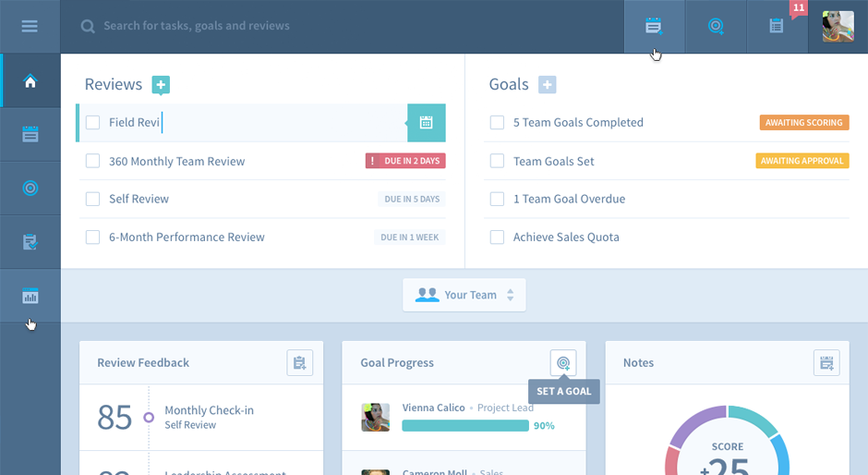Open the sidebar review checklist item
Image resolution: width=868 pixels, height=475 pixels.
[30, 242]
